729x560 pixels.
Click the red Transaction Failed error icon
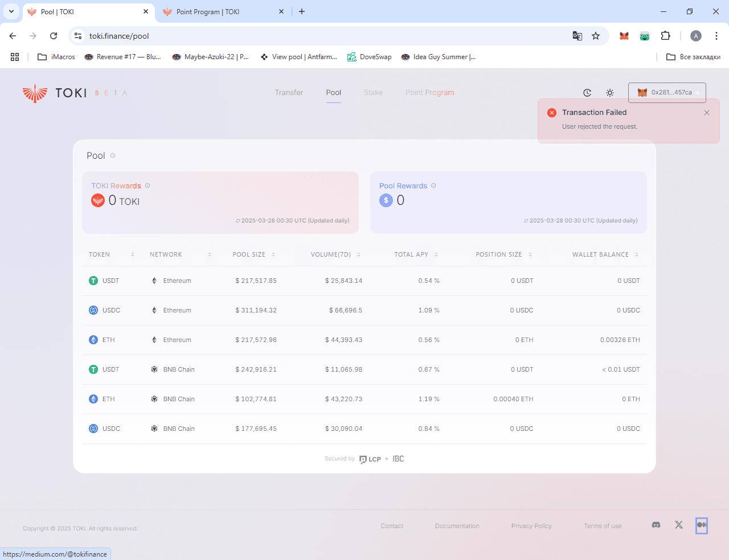[x=552, y=113]
